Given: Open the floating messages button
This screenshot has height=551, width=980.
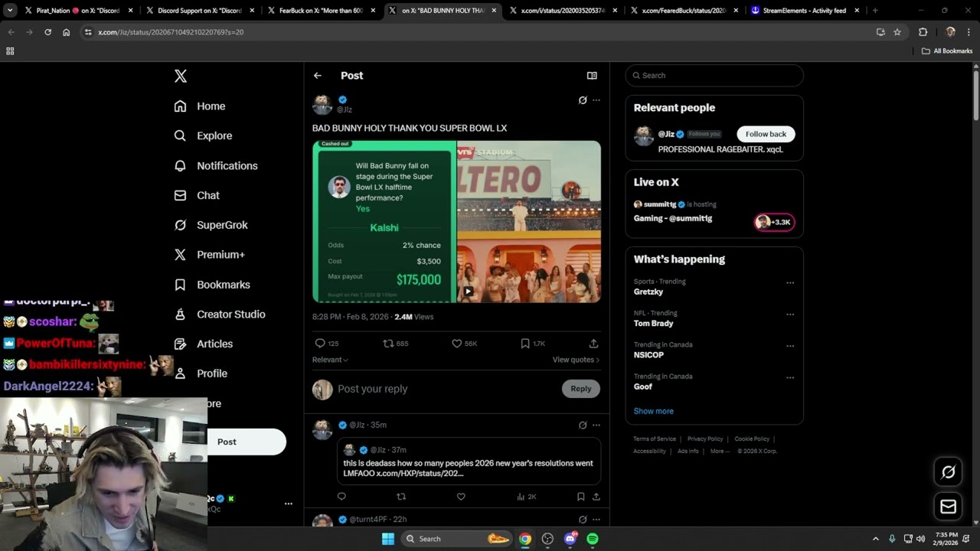Looking at the screenshot, I should click(x=948, y=507).
